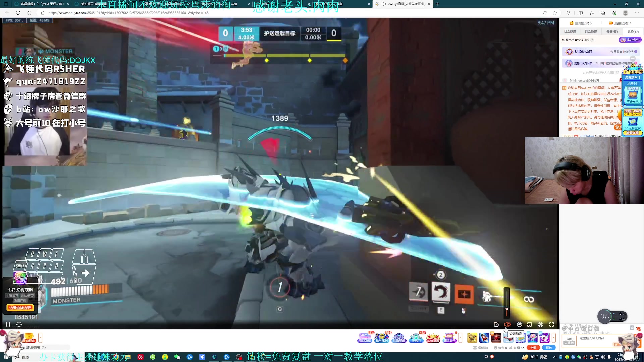Pause the live stream playback
Screen dimensions: 644x362
8,324
